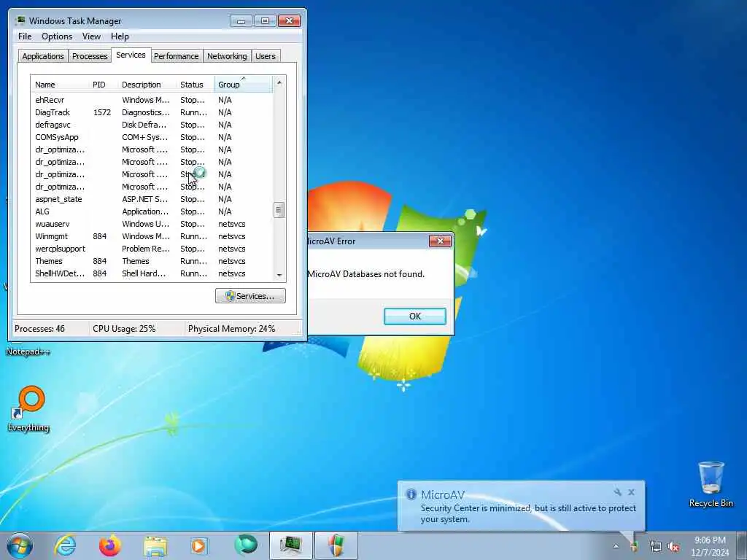This screenshot has height=560, width=747.
Task: Select the ehRecvr service row
Action: [152, 100]
